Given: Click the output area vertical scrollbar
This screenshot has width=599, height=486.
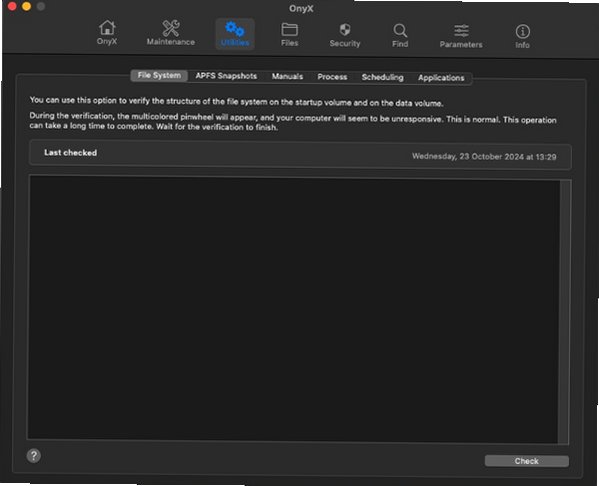Looking at the screenshot, I should coord(565,312).
